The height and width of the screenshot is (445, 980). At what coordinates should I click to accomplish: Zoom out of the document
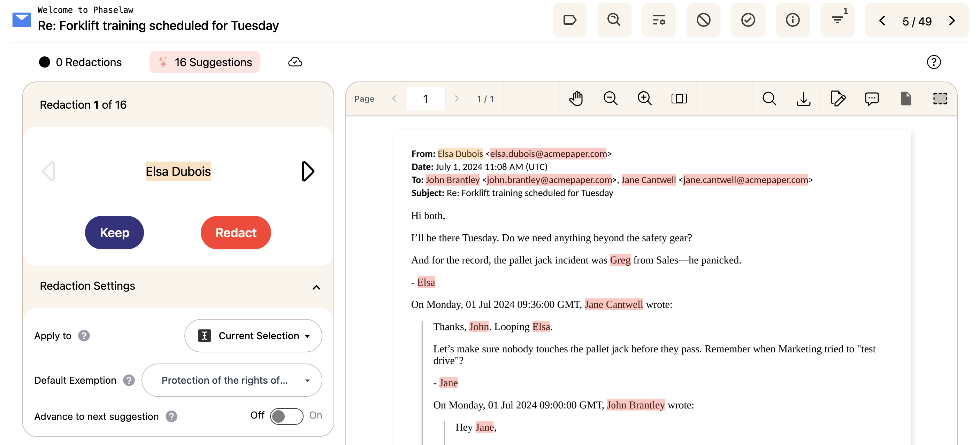[x=610, y=99]
